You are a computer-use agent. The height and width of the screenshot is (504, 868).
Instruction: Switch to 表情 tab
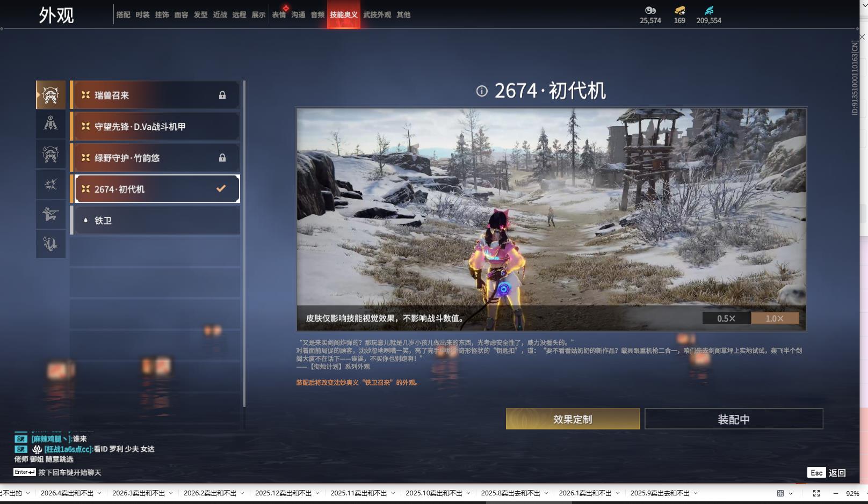point(279,15)
